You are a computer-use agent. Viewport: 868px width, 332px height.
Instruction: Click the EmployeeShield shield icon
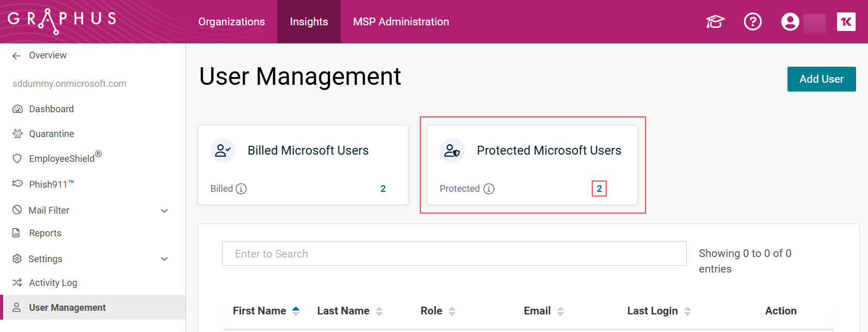click(x=17, y=158)
